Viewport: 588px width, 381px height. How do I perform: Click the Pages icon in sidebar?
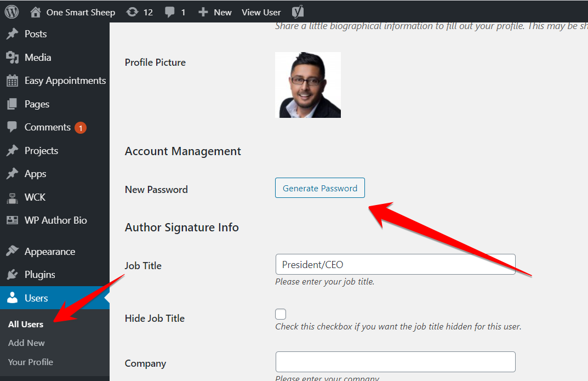13,104
